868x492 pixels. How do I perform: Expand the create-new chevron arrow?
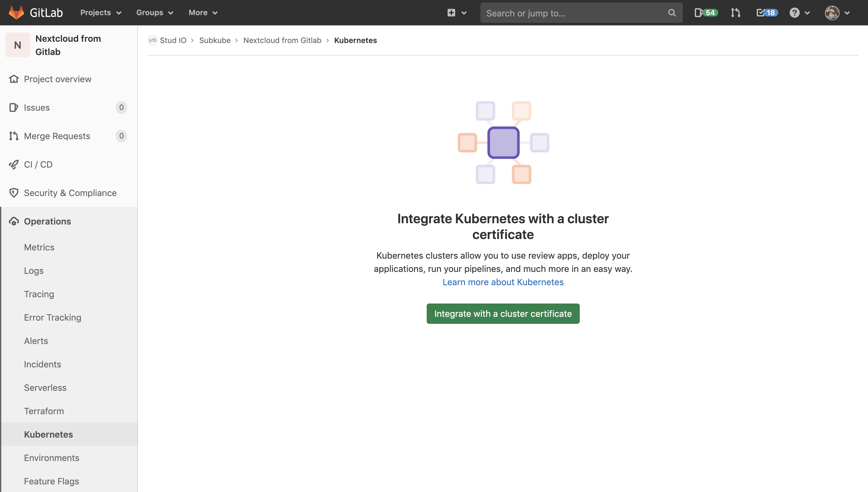pyautogui.click(x=464, y=13)
